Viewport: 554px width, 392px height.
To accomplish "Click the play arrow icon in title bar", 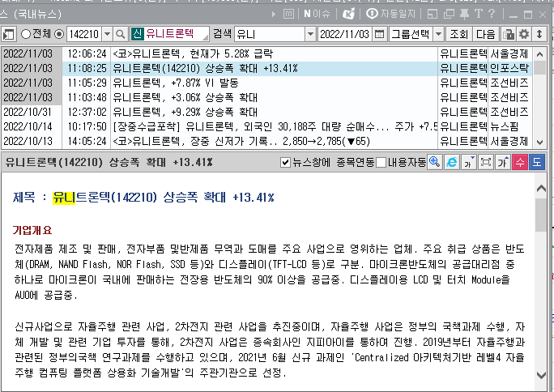I will [274, 14].
